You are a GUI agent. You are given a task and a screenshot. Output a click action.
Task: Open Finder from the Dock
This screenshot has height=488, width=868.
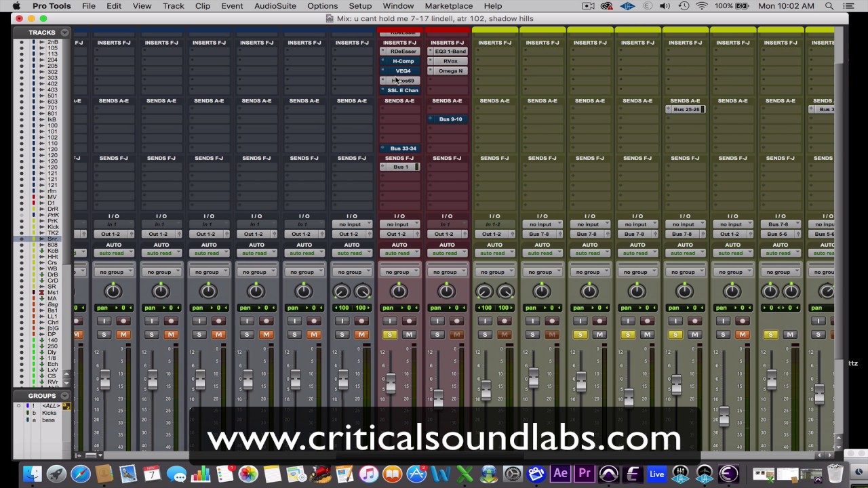click(x=32, y=474)
